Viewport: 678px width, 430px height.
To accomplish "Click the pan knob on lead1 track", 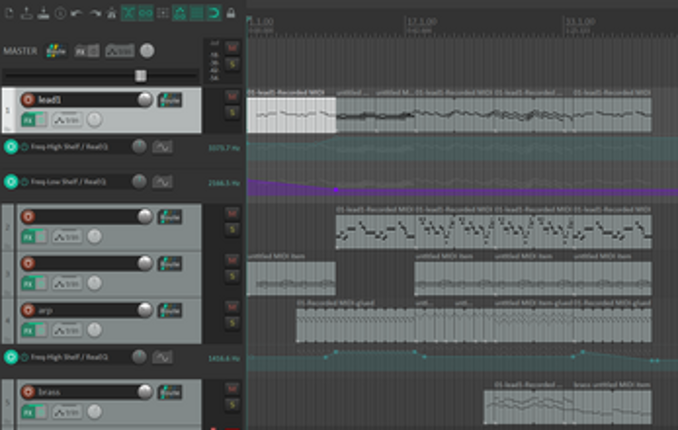I will click(94, 120).
